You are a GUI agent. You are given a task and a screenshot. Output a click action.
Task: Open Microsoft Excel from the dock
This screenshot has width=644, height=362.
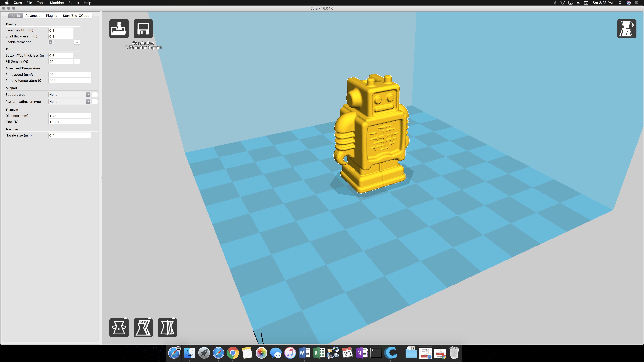319,353
